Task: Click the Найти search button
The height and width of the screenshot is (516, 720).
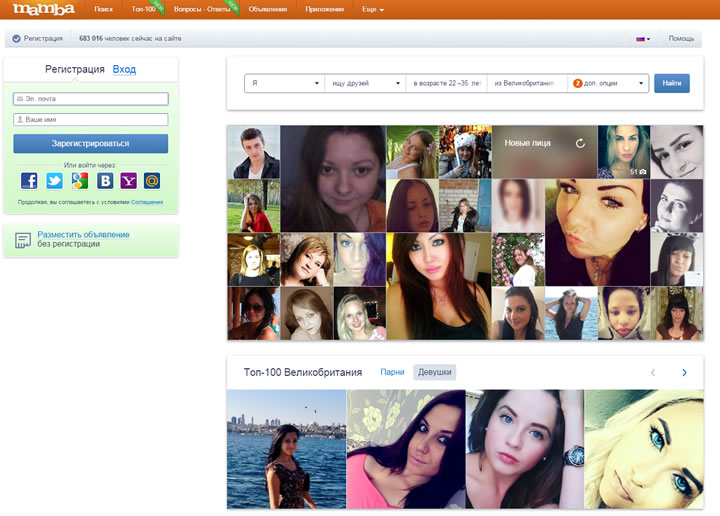Action: pos(672,83)
